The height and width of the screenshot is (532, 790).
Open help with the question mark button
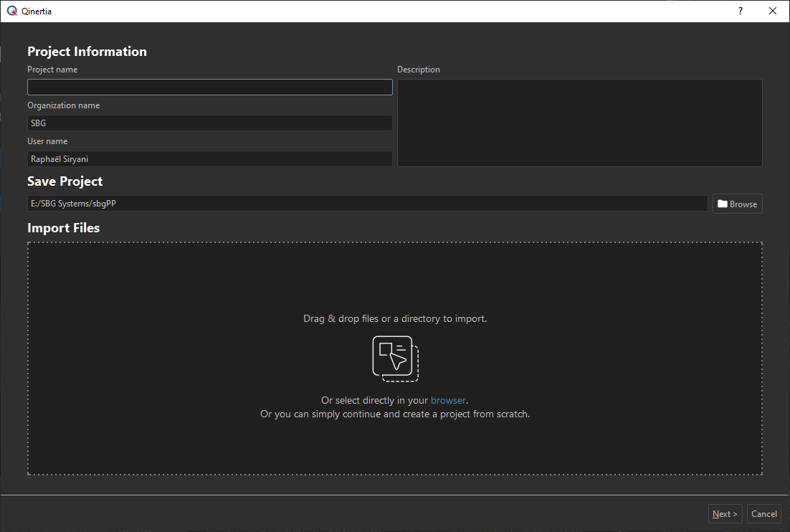coord(741,11)
